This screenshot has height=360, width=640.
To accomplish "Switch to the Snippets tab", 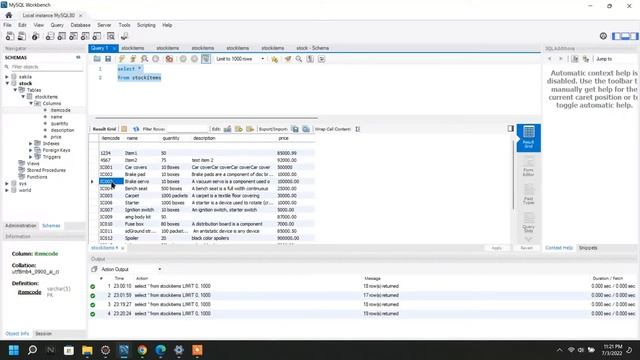I will [x=588, y=248].
